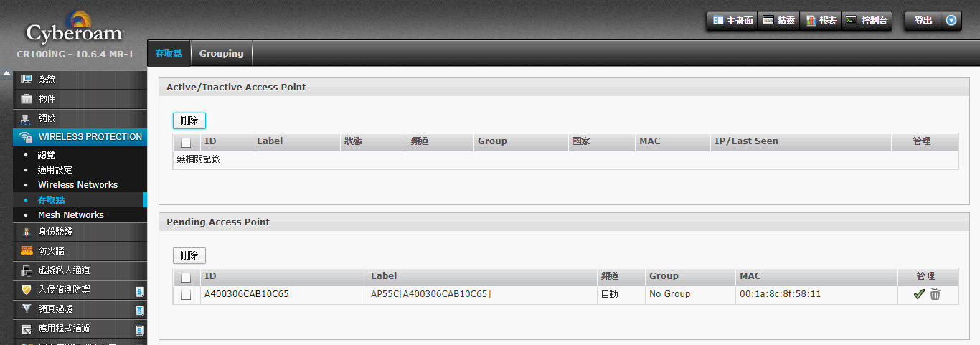Switch to the Grouping tab
The height and width of the screenshot is (345, 980).
[221, 54]
